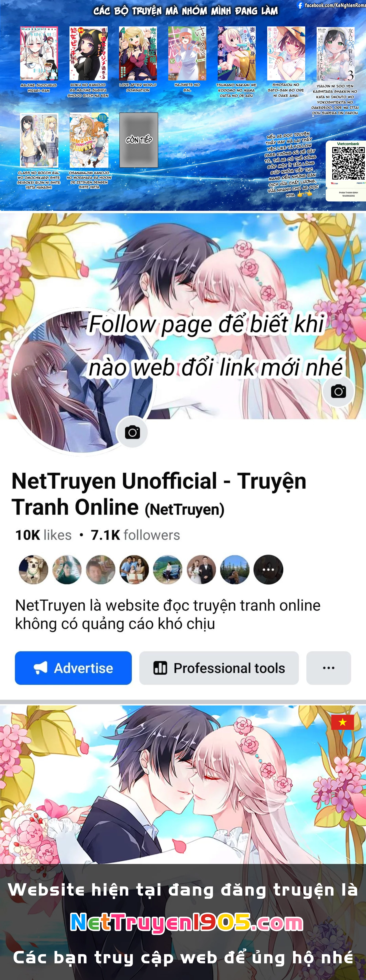The height and width of the screenshot is (980, 366).
Task: Click the more followers ellipsis avatar
Action: (268, 570)
